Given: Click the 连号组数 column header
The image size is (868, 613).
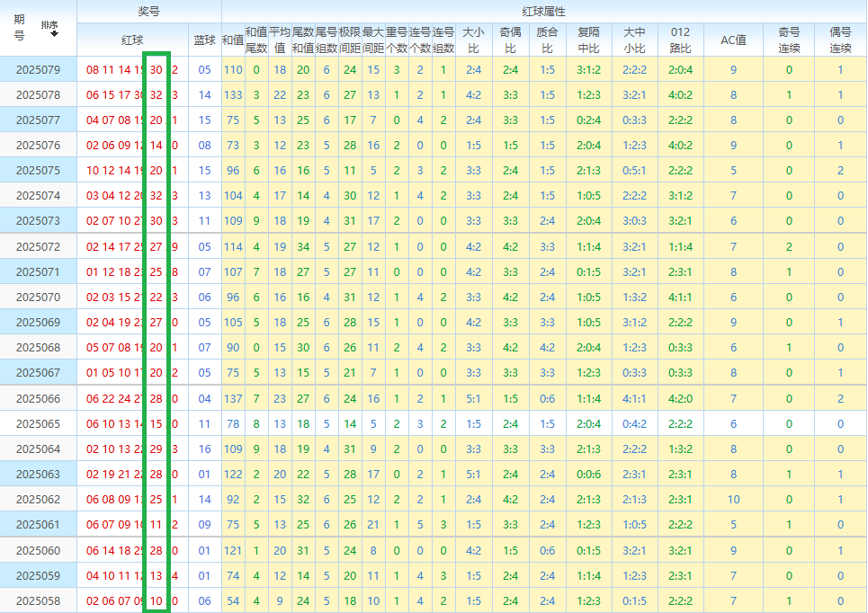Looking at the screenshot, I should pyautogui.click(x=443, y=40).
